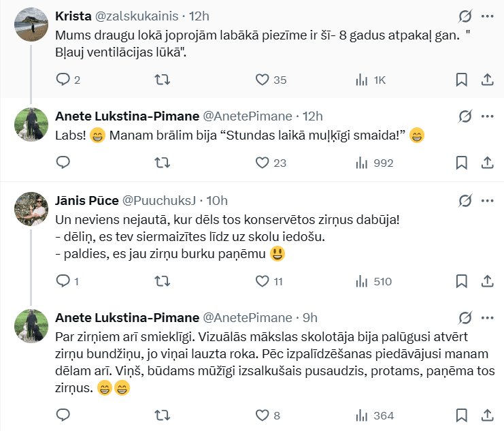This screenshot has height=431, width=504.
Task: Open Jānis Pūce's profile name link
Action: point(86,200)
